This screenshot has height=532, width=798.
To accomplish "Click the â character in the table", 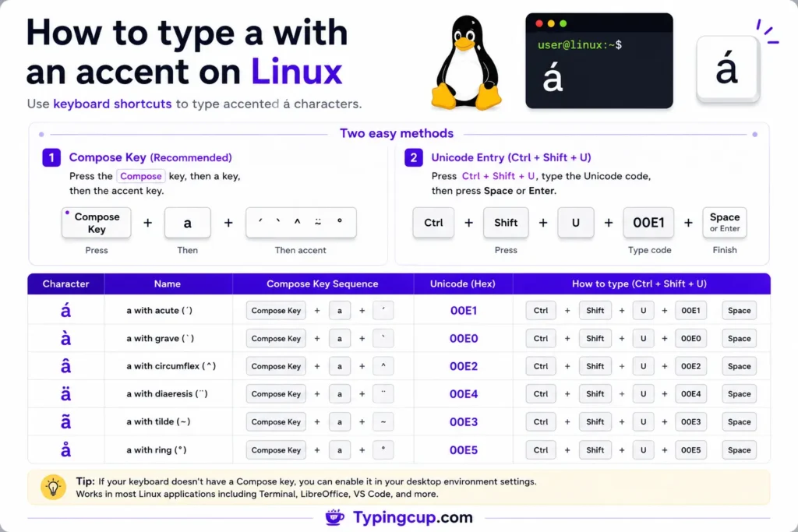I will pyautogui.click(x=65, y=365).
